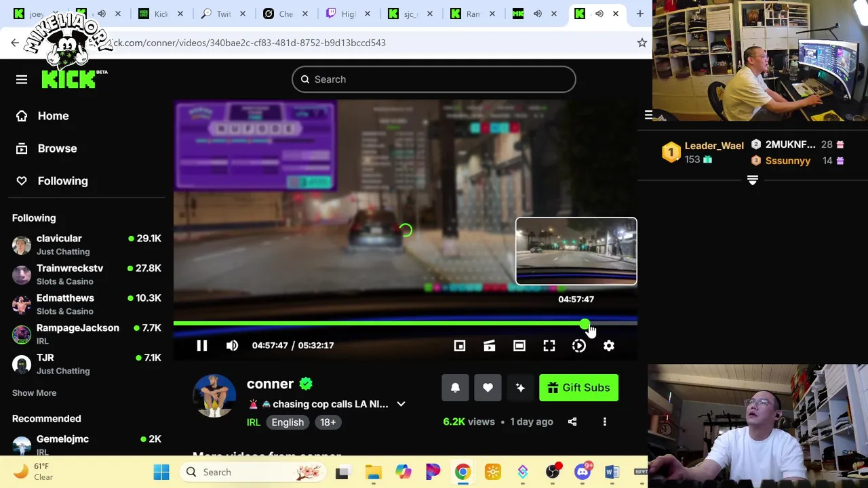
Task: Expand the chat leaderboard chevron
Action: (752, 180)
